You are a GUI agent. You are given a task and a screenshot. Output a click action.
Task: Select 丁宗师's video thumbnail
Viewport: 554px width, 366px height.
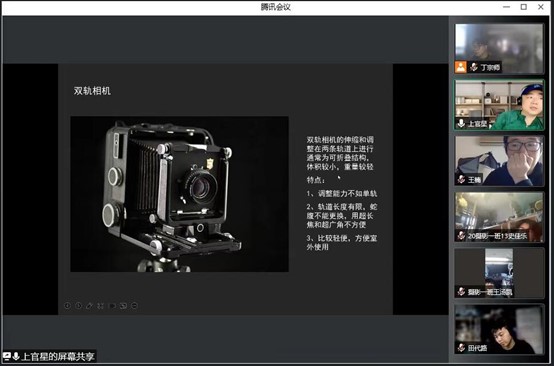pos(499,48)
